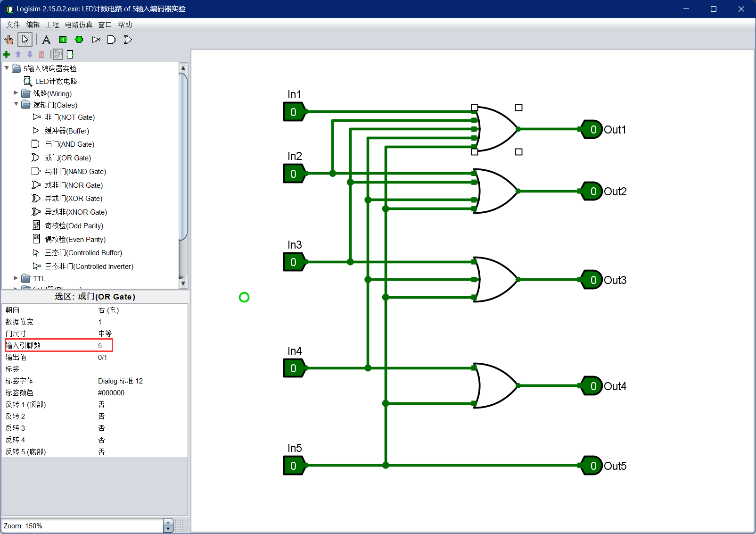
Task: Pick the NOT gate toolbar icon
Action: (x=96, y=40)
